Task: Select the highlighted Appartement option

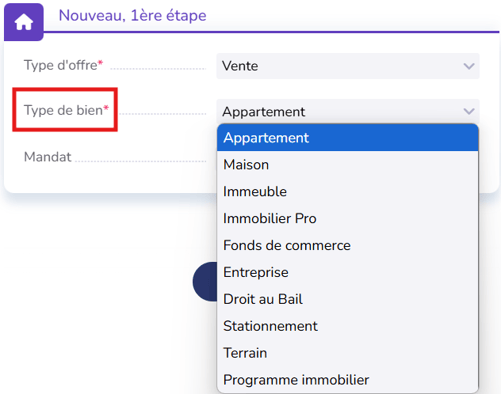Action: click(348, 138)
